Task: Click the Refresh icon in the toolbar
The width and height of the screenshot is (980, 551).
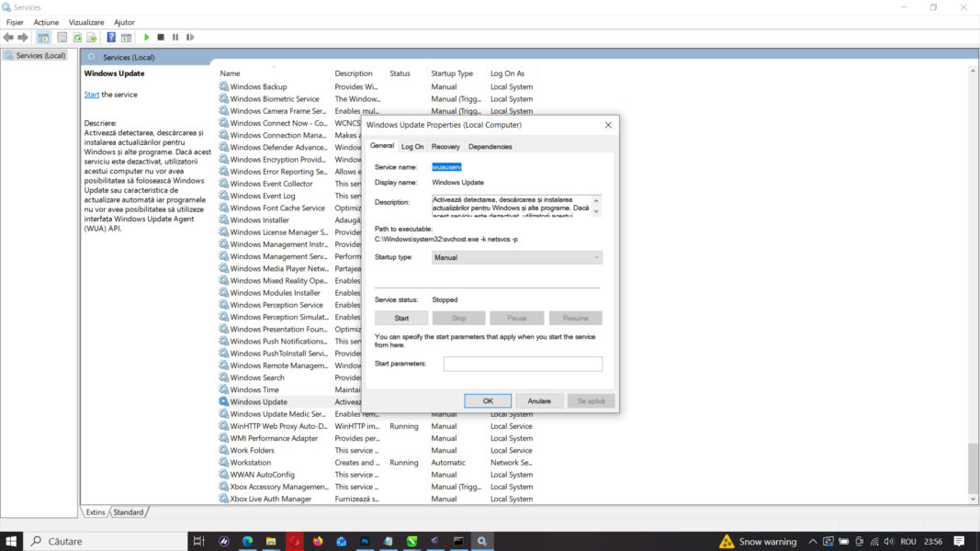Action: [x=77, y=37]
